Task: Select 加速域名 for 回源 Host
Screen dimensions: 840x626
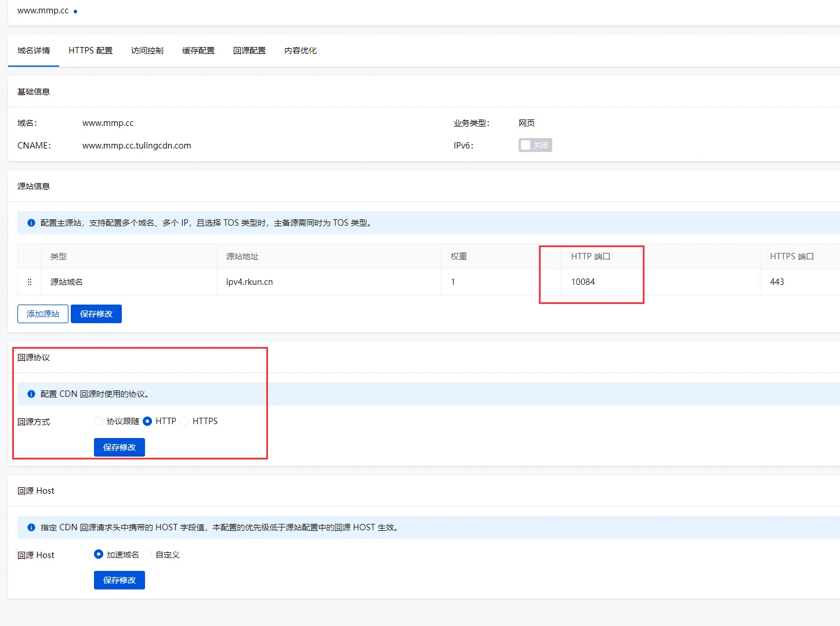Action: [99, 555]
